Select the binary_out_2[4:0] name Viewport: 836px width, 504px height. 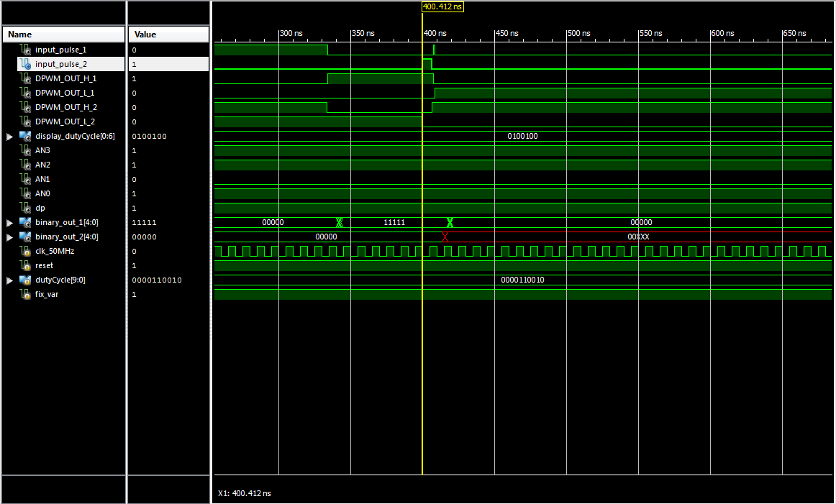click(x=67, y=237)
